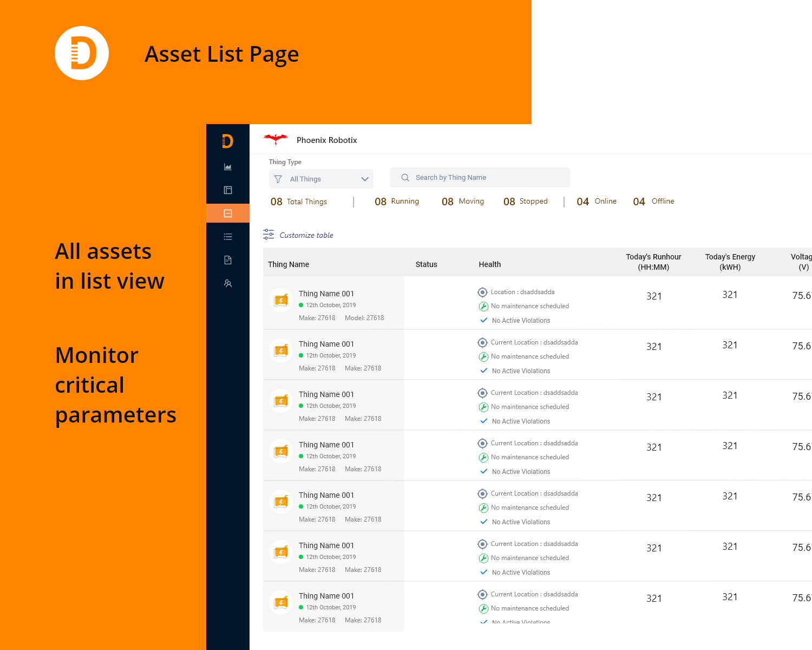Expand the All Things dropdown
This screenshot has height=650, width=812.
321,179
